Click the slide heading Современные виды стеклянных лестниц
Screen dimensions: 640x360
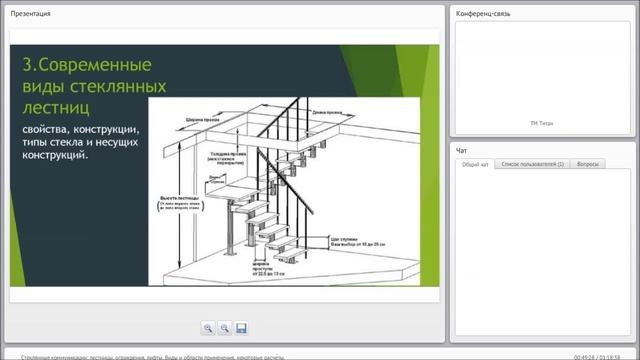(94, 86)
